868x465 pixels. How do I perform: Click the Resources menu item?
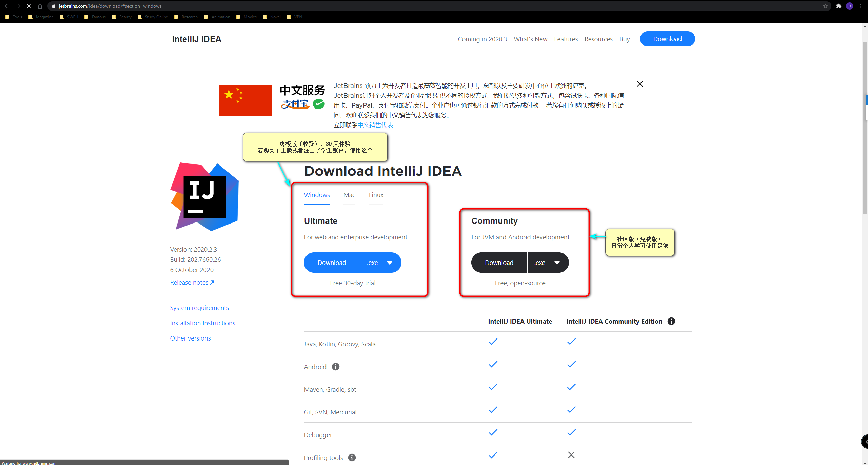click(598, 38)
